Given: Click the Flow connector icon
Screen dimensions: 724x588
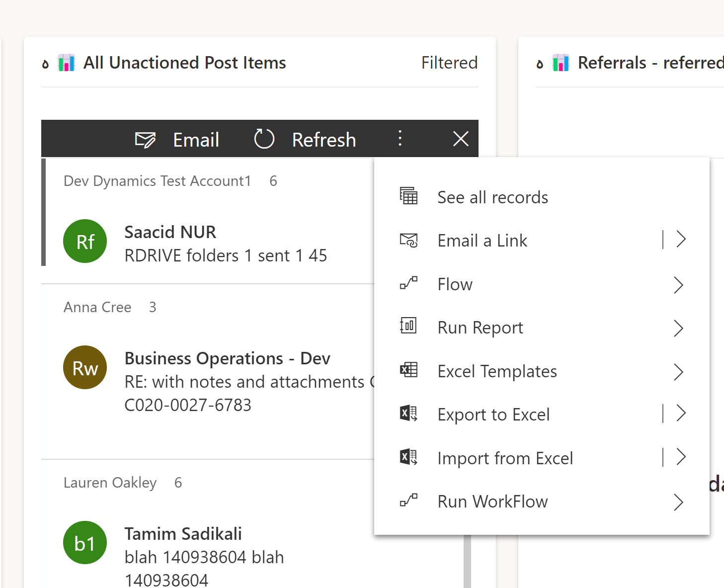Looking at the screenshot, I should 408,283.
